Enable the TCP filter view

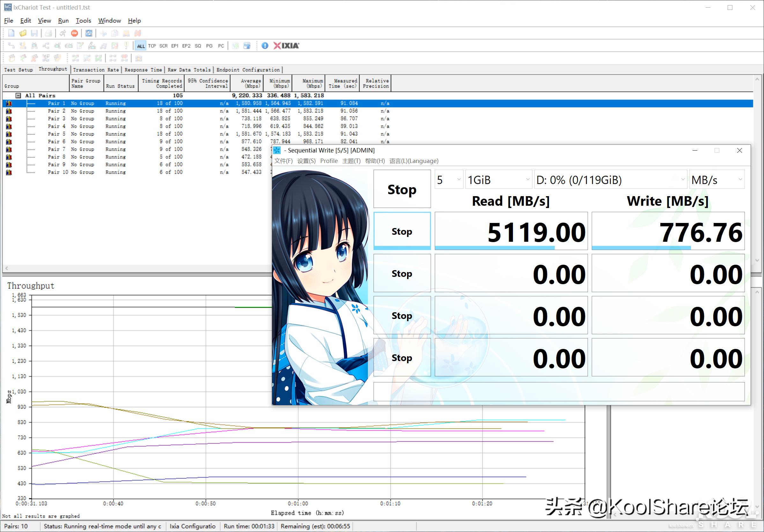click(x=152, y=46)
